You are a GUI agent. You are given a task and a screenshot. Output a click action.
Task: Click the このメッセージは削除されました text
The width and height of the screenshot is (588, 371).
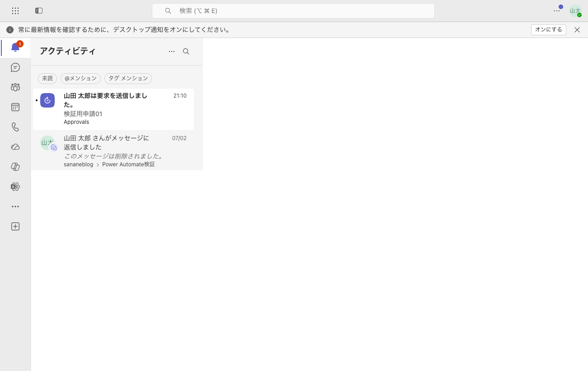[x=113, y=156]
